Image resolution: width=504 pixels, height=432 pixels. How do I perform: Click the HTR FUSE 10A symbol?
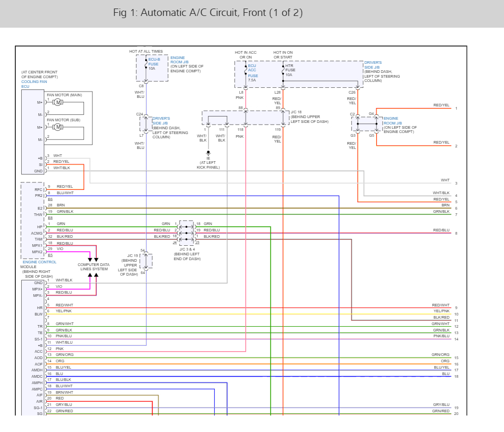tap(283, 70)
